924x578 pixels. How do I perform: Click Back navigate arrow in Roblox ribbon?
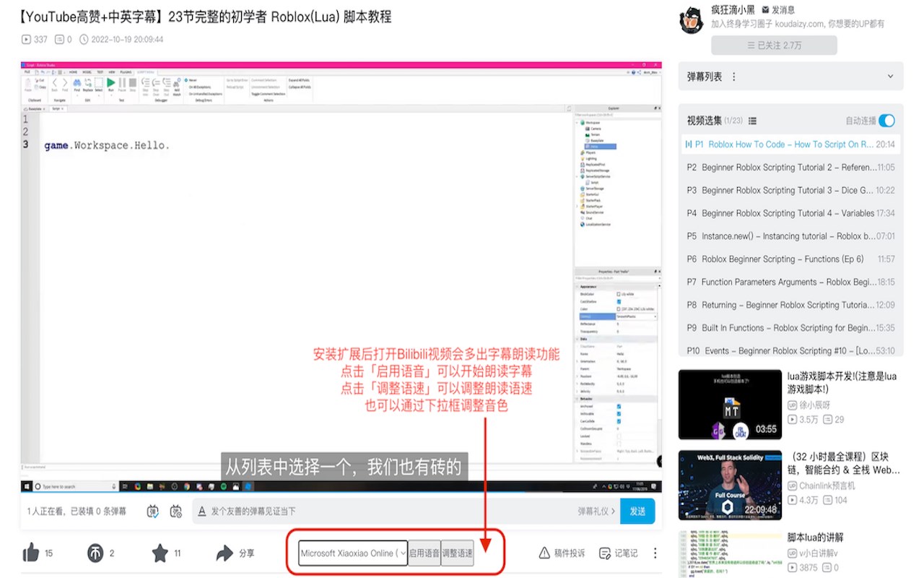(x=55, y=83)
